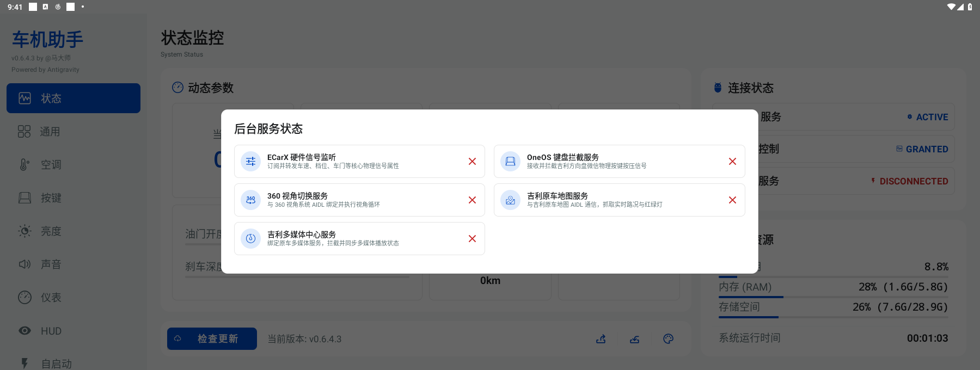Viewport: 980px width, 370px height.
Task: Select the 吉利原车地图服务 card
Action: (x=620, y=200)
